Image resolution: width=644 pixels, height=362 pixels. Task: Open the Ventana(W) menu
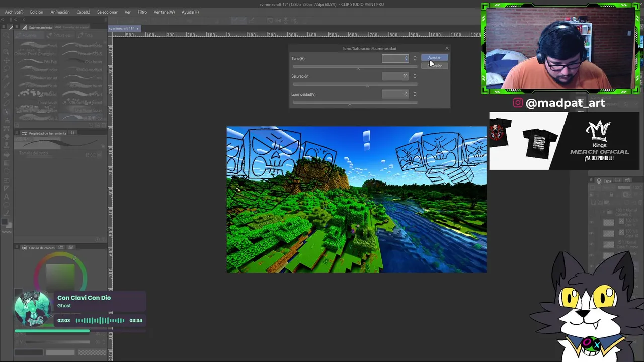pyautogui.click(x=164, y=12)
